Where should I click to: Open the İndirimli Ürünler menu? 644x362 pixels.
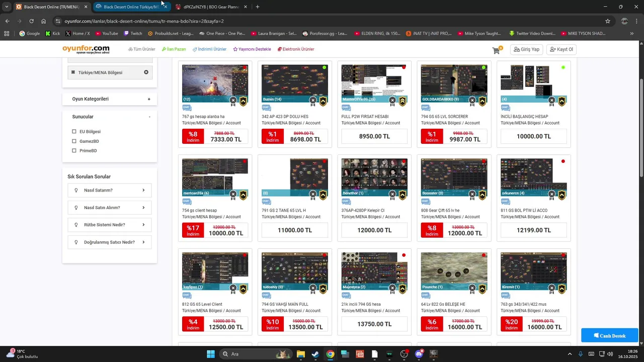point(210,49)
